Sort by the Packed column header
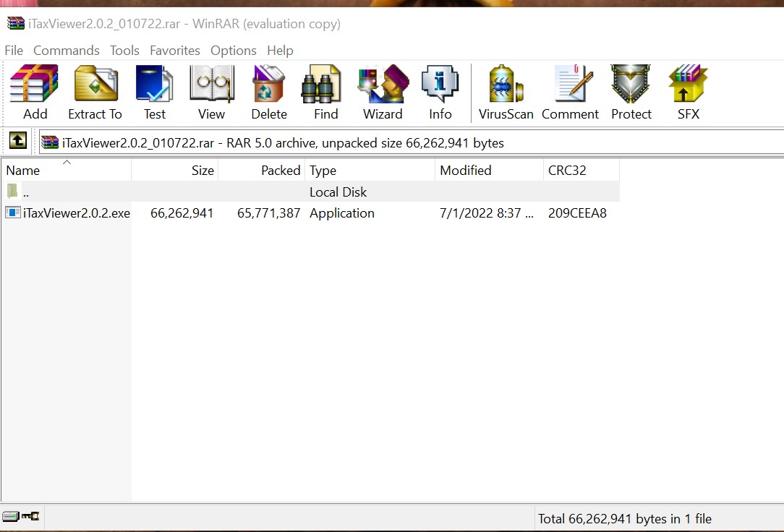 coord(262,171)
